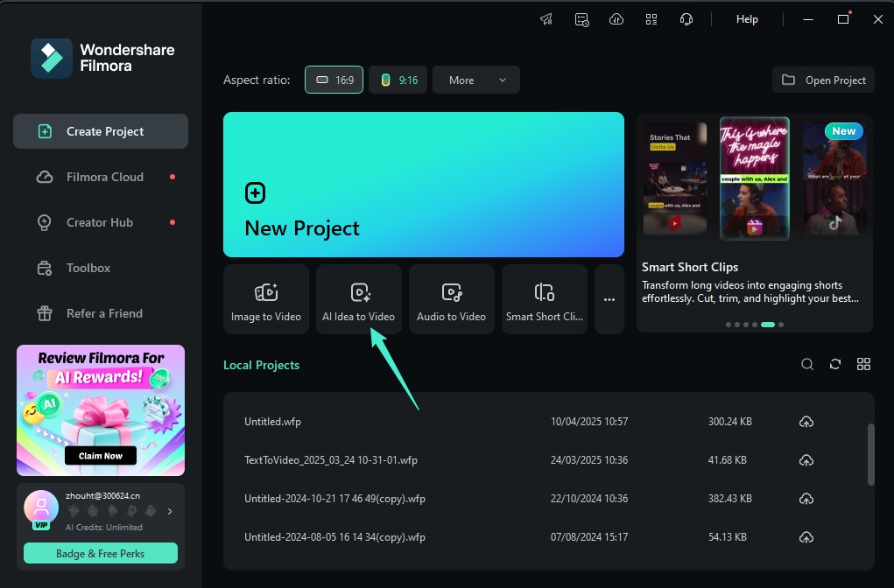
Task: Click the Review Filmora AI Rewards banner image
Action: pos(101,410)
